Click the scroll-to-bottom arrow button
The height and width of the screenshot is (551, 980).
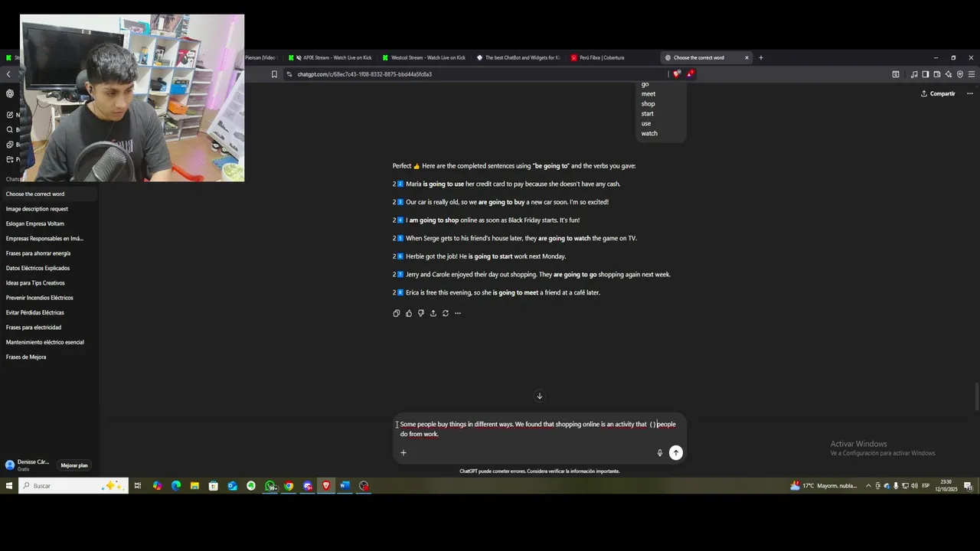539,396
